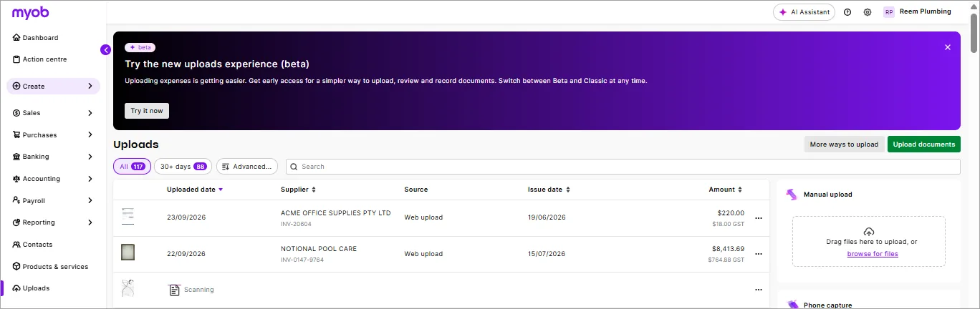The width and height of the screenshot is (980, 309).
Task: Open Products & services from sidebar
Action: 55,266
